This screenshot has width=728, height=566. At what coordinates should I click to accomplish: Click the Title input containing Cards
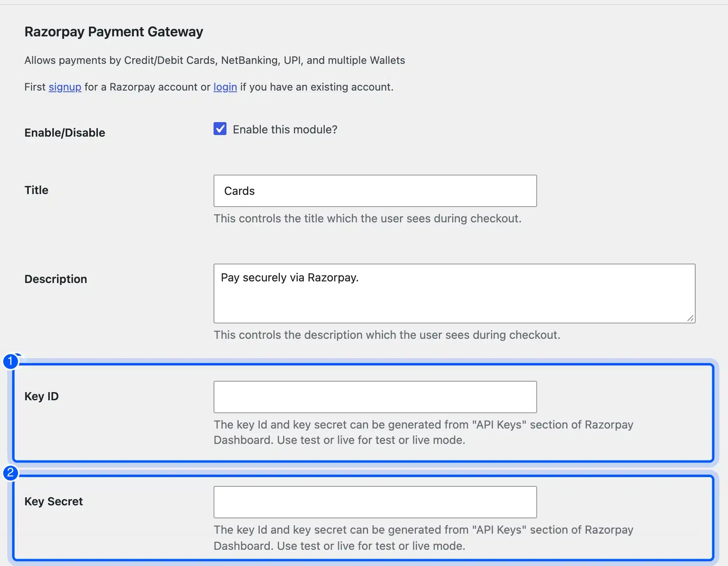coord(375,191)
